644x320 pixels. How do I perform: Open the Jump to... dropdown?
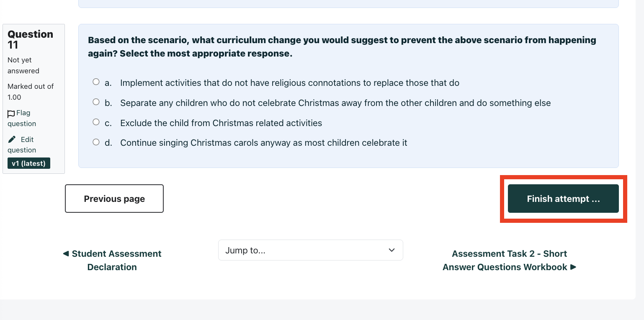pos(310,250)
